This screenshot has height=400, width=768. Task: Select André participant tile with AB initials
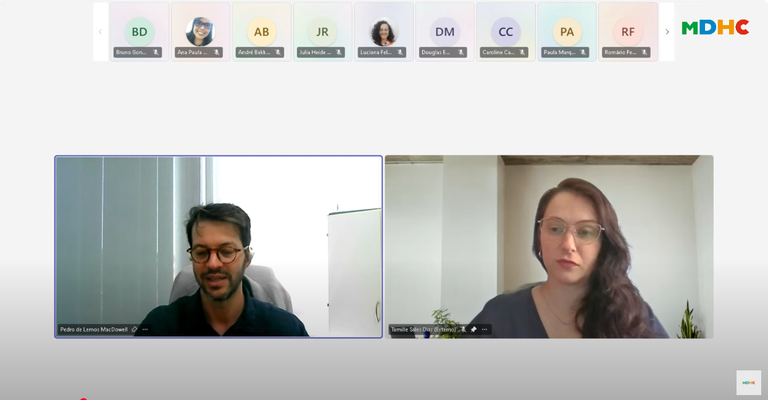pyautogui.click(x=262, y=32)
